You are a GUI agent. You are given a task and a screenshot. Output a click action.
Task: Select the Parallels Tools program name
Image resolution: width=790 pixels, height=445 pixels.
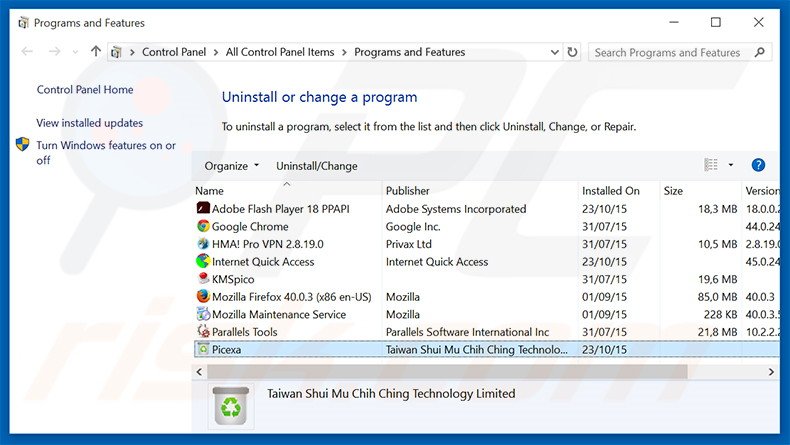click(244, 332)
